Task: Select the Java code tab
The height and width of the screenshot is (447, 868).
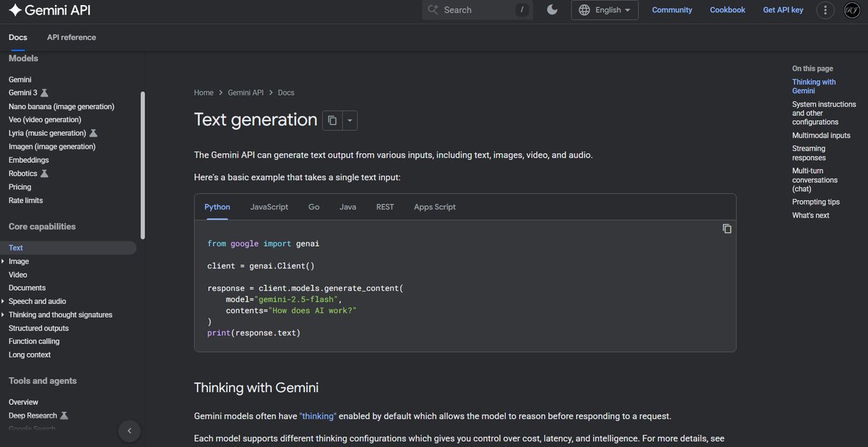Action: (x=348, y=207)
